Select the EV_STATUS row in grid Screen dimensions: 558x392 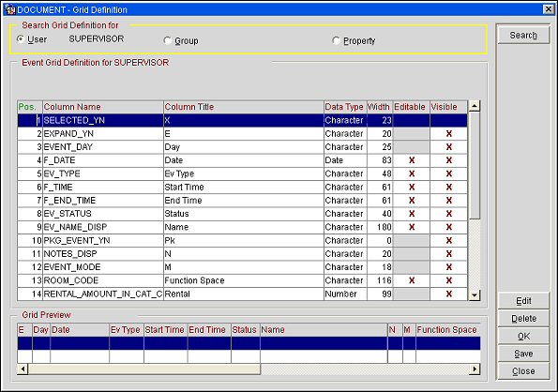(x=242, y=214)
